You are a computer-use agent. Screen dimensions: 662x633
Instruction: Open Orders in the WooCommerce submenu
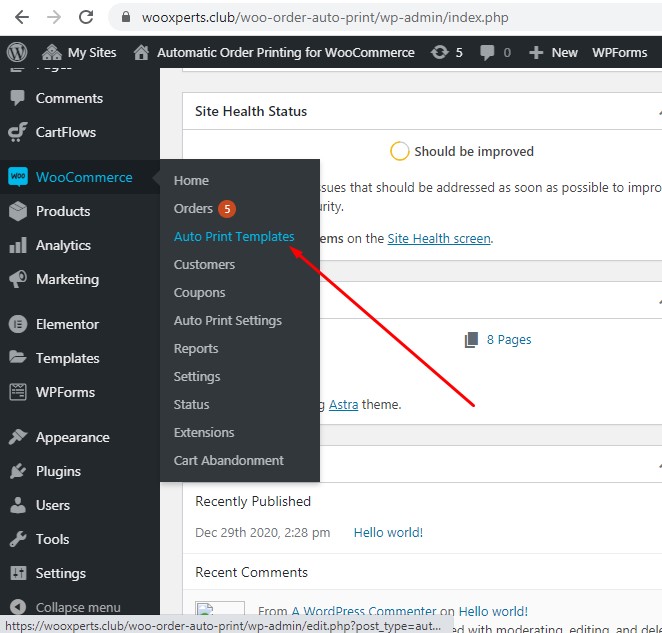[x=193, y=209]
